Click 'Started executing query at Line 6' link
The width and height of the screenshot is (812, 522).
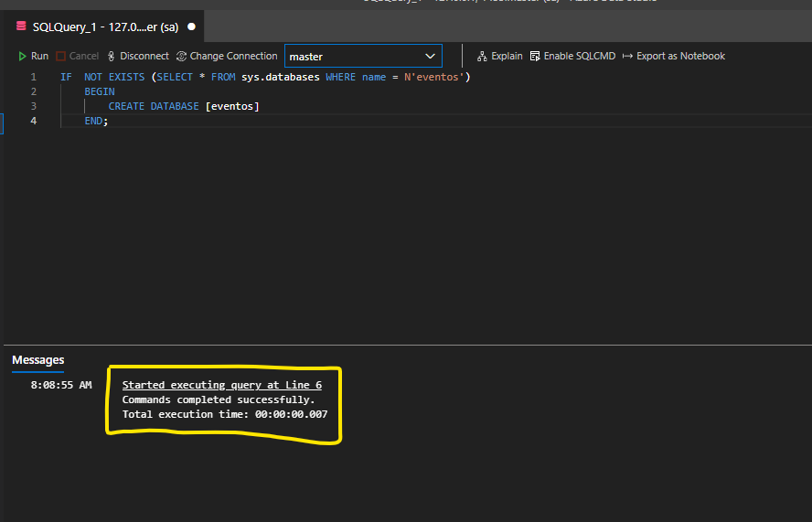[x=222, y=385]
